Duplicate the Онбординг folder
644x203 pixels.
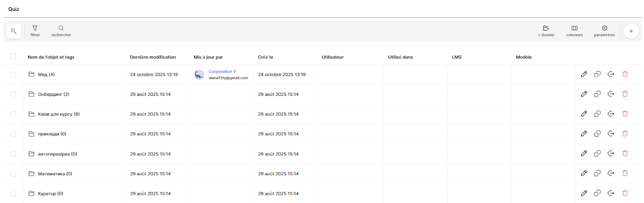coord(597,94)
